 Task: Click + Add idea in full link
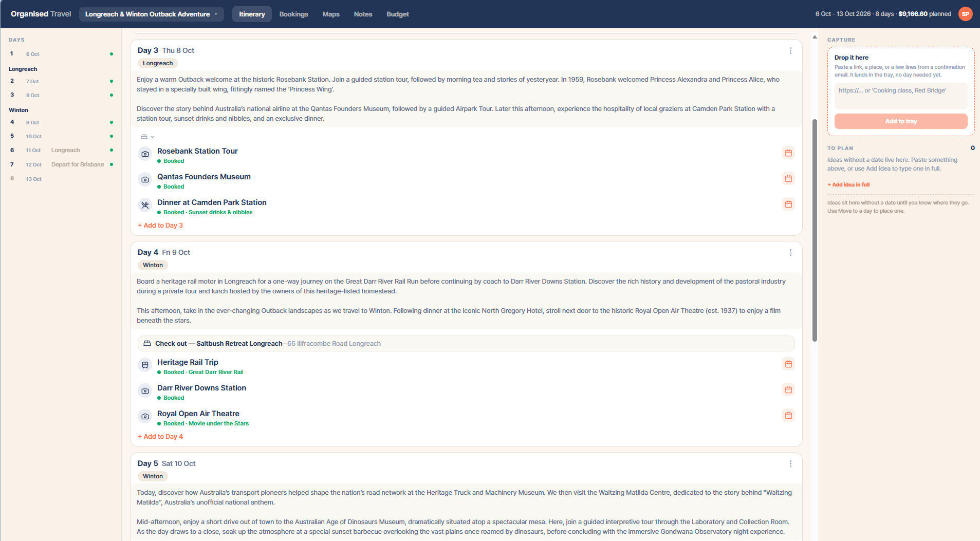tap(848, 185)
